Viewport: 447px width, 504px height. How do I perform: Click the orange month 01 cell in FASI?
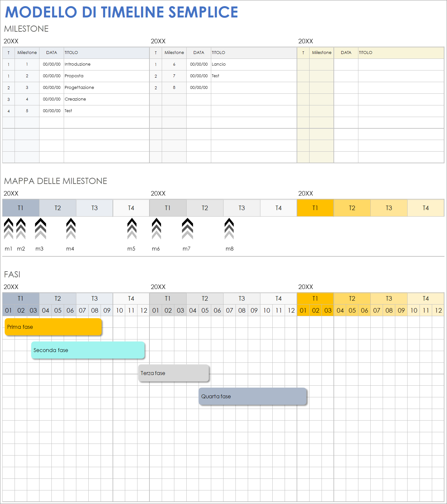(303, 310)
